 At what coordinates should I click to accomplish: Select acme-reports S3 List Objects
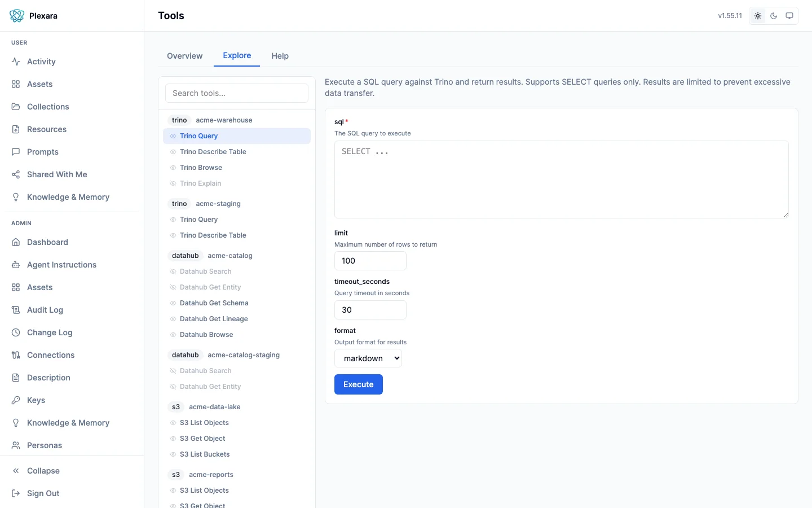point(237,491)
